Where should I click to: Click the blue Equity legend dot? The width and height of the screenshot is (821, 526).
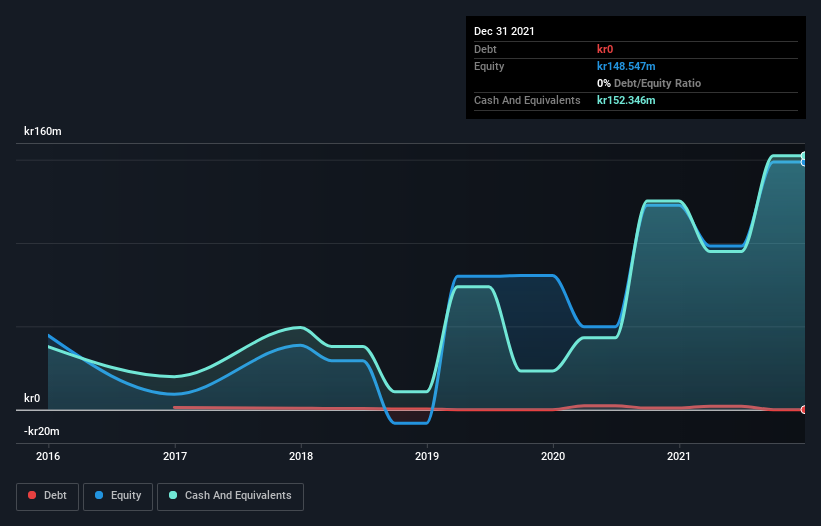pos(99,495)
